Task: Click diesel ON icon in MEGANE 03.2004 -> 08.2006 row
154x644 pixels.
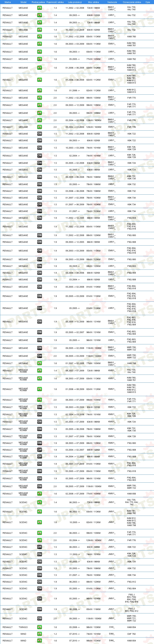Action: point(39,273)
